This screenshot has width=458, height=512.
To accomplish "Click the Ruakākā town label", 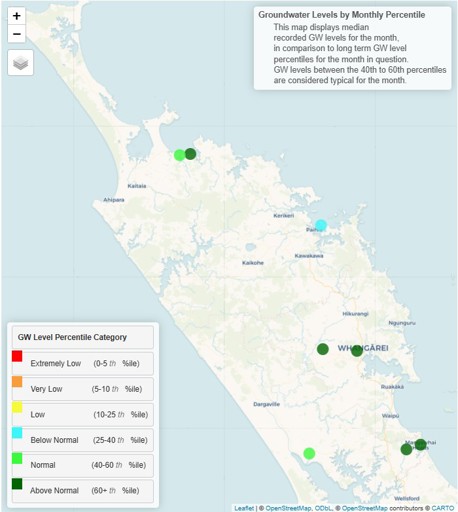I will 392,387.
